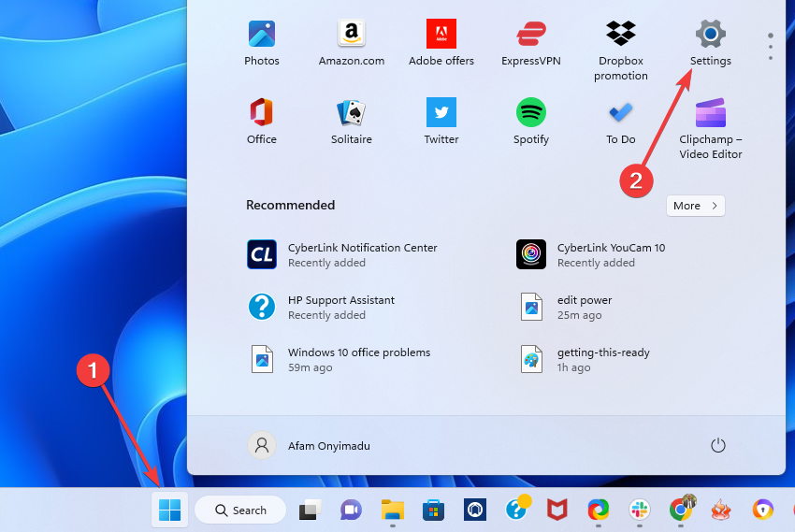Open the power options button
The width and height of the screenshot is (795, 532).
718,445
